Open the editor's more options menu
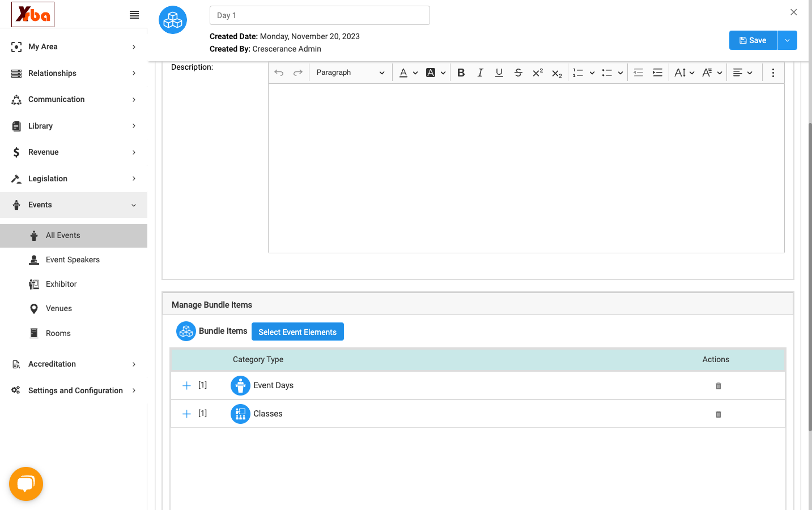This screenshot has height=510, width=812. click(x=773, y=73)
